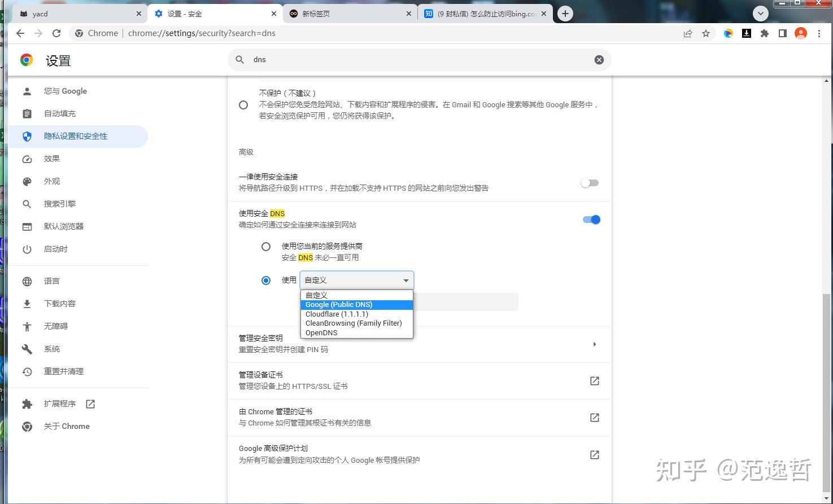Click the new tab plus button
Viewport: 833px width, 504px height.
pyautogui.click(x=565, y=14)
